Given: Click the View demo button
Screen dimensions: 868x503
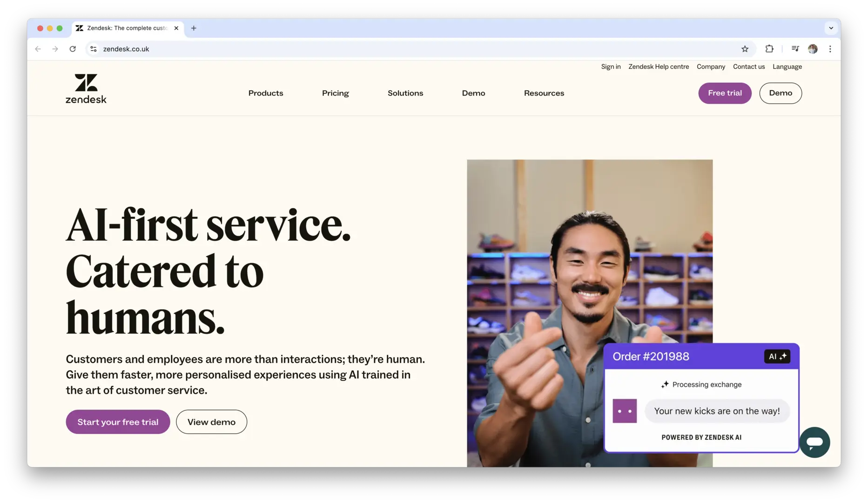Looking at the screenshot, I should point(211,422).
